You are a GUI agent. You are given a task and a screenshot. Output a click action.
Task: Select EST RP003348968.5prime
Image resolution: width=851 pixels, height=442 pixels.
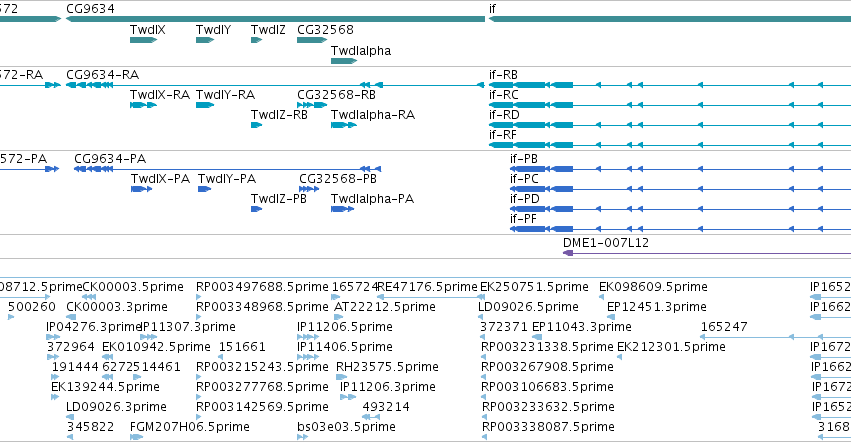(x=262, y=307)
